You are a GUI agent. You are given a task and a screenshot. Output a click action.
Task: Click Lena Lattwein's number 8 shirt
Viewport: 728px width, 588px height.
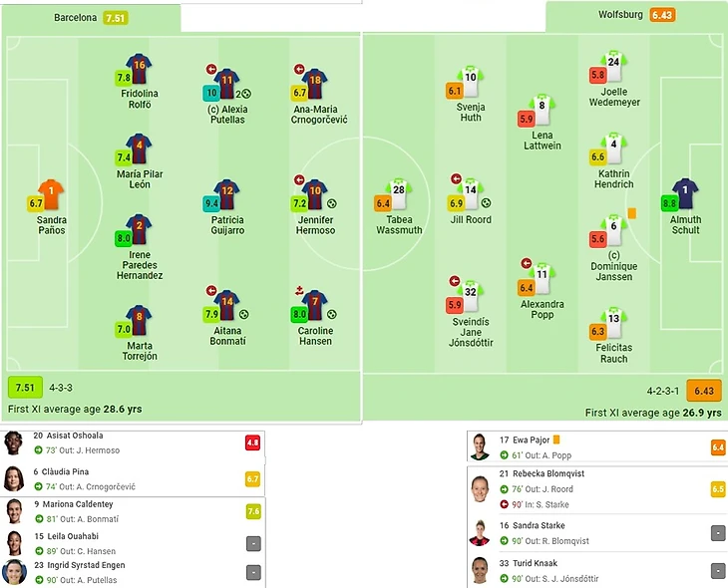coord(542,108)
